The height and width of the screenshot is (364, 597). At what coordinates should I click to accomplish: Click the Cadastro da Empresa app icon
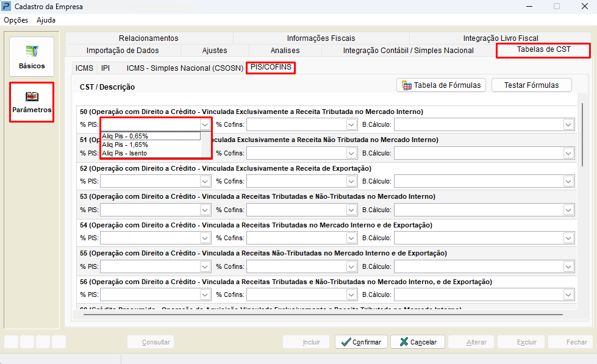point(6,6)
